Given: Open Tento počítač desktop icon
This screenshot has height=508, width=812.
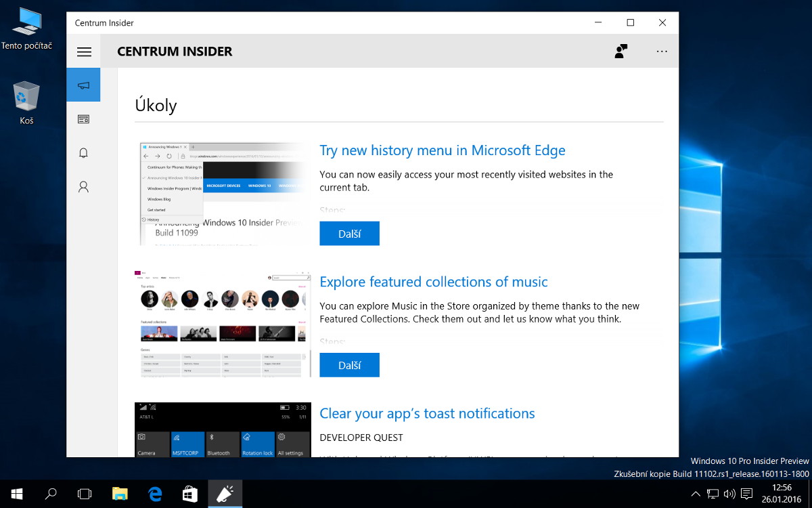Looking at the screenshot, I should coord(26,28).
